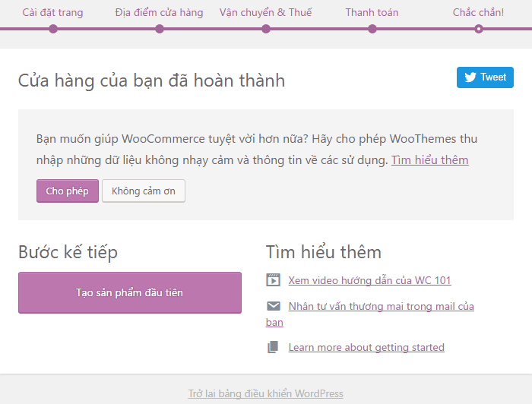Click progress dot under Địa điểm cửa hàng
Viewport: 532px width, 404px height.
[x=160, y=29]
